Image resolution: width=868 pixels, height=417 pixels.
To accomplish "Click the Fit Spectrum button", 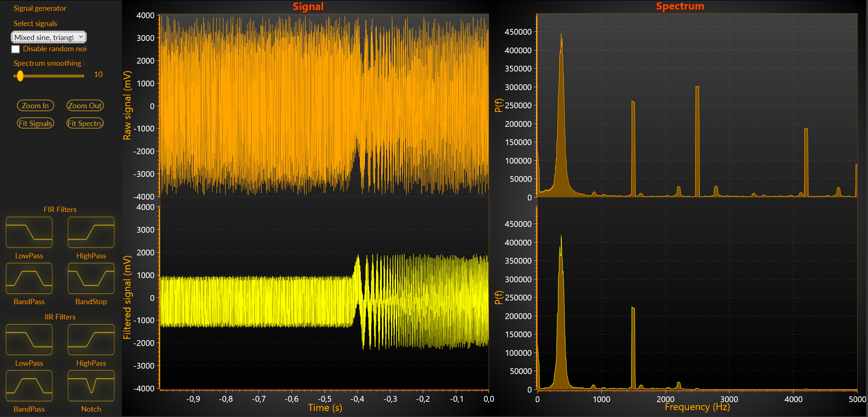I will 85,123.
